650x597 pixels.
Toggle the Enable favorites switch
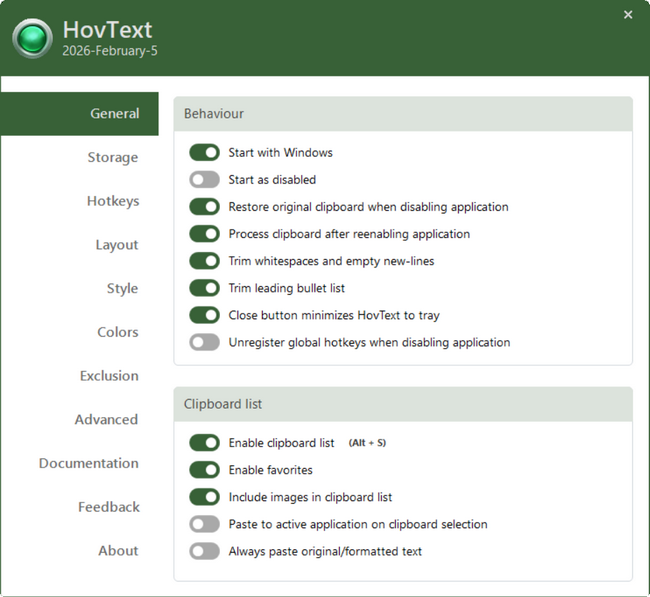coord(204,470)
